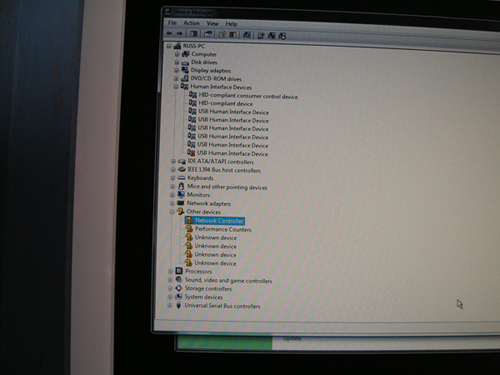This screenshot has width=500, height=375.
Task: Click the Disk drives category icon
Action: pos(185,62)
